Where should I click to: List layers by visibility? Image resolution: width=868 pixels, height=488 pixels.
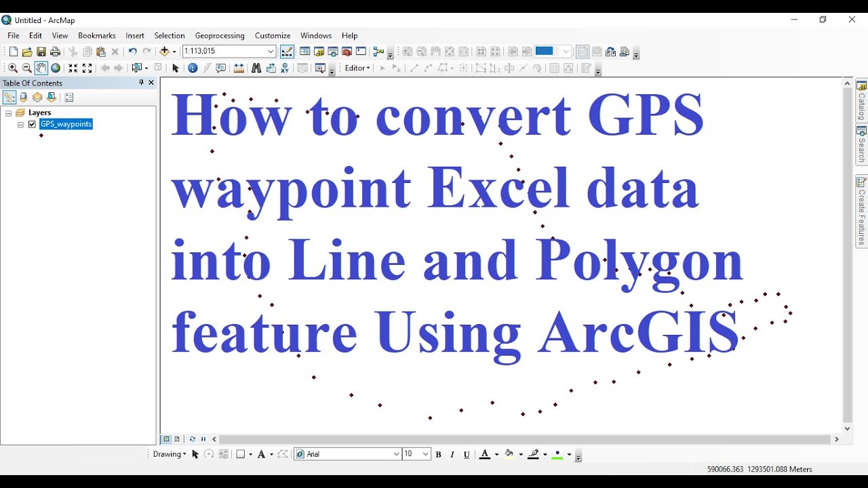(x=37, y=97)
